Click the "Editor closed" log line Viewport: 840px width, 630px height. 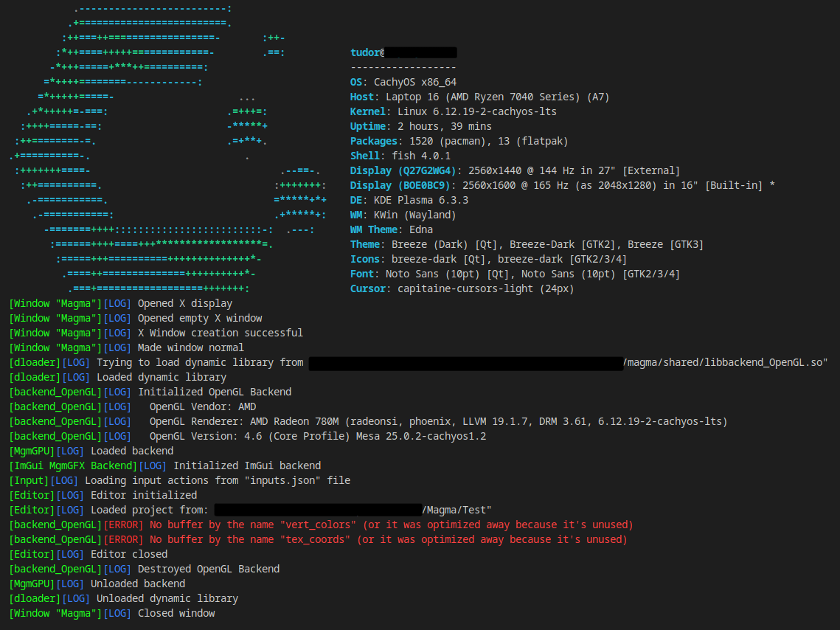88,554
